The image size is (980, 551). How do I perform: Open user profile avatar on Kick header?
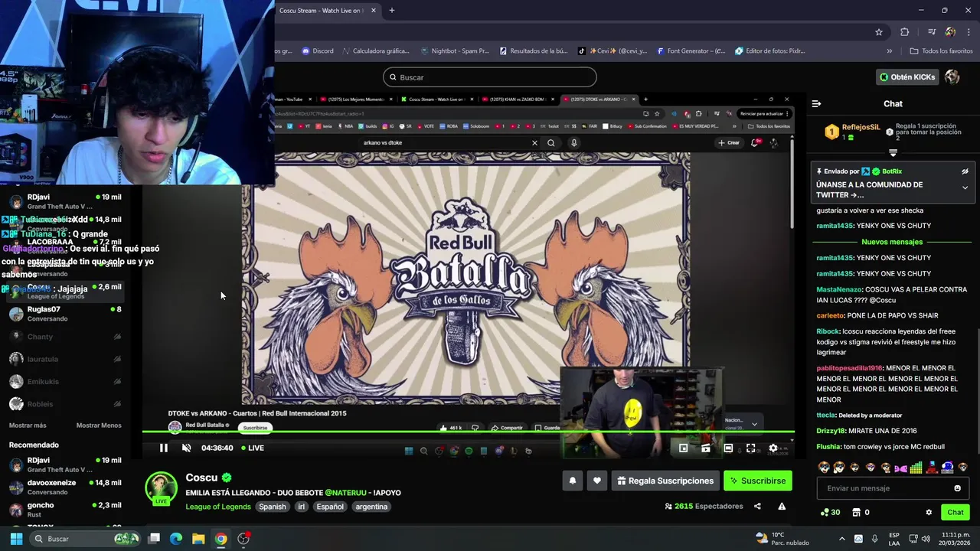click(952, 77)
